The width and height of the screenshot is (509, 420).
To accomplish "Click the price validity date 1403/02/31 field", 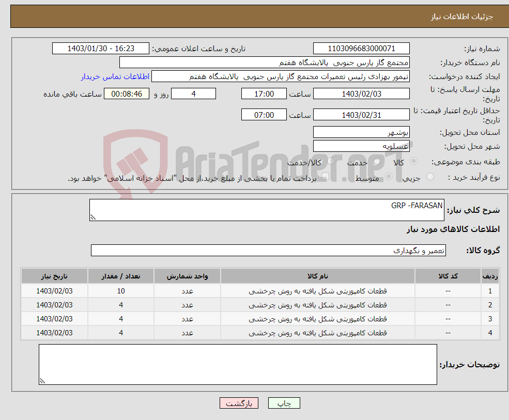I will tap(361, 115).
